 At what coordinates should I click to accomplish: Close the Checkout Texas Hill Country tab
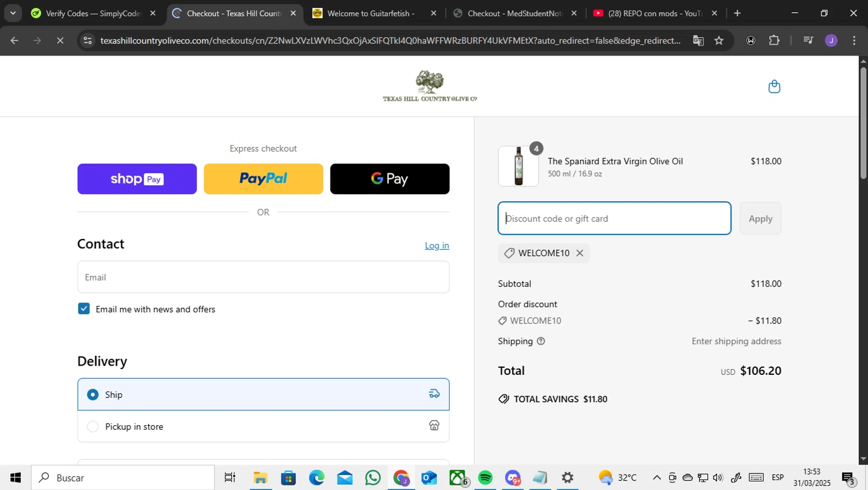[x=293, y=13]
